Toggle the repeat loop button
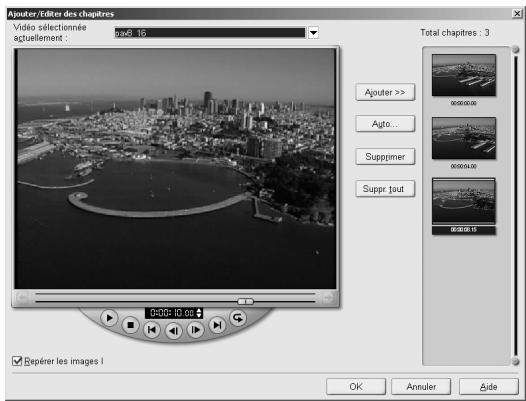Screen dimensions: 526x401 [x=238, y=317]
